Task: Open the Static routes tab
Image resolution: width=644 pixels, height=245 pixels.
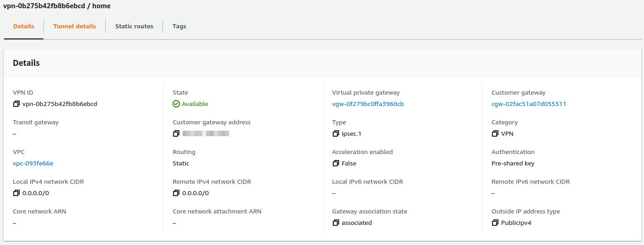Action: point(134,27)
